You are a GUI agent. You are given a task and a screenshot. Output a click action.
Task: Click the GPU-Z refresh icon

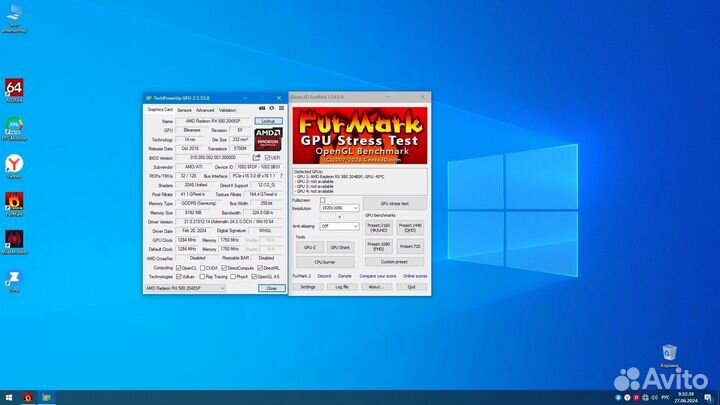[x=271, y=108]
